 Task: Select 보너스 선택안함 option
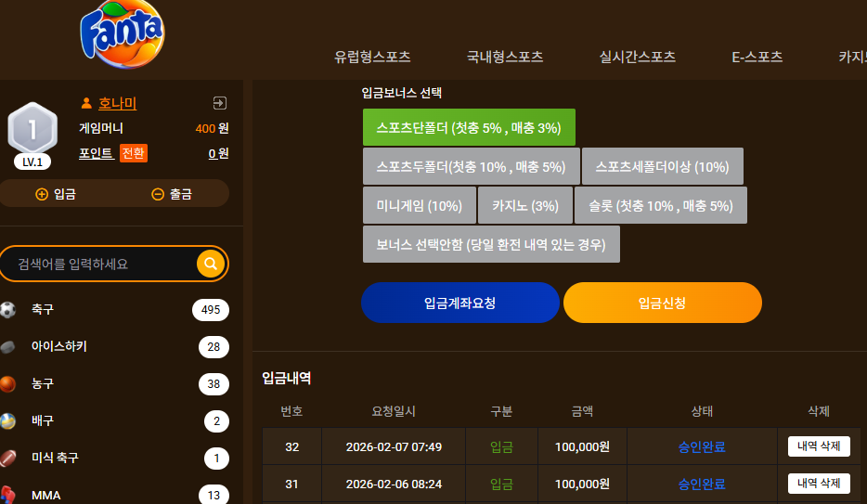491,244
